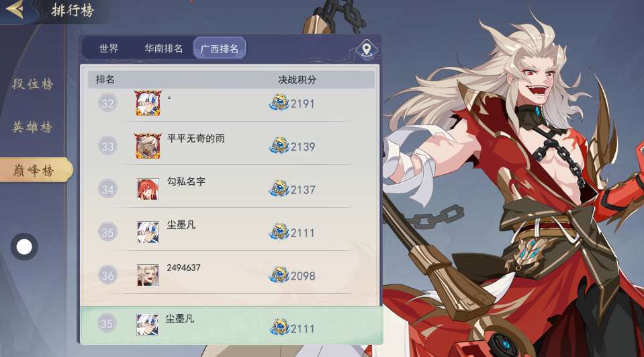Viewport: 644px width, 357px height.
Task: View avatar of 平平无奇的雨
Action: [148, 146]
